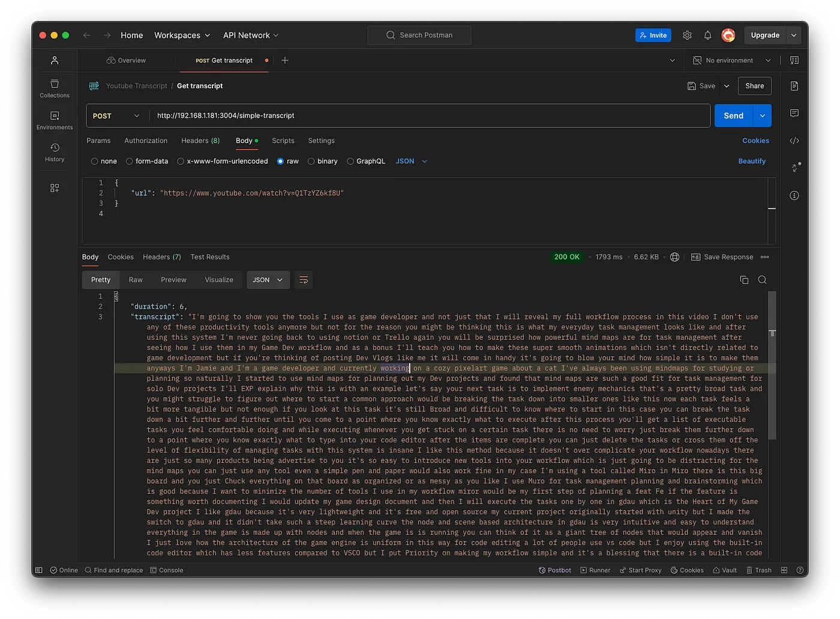Open the code snippet panel icon
840x619 pixels.
pos(794,140)
